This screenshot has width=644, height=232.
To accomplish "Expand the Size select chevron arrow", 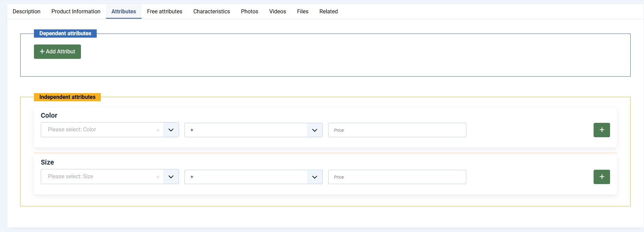I will click(x=171, y=177).
